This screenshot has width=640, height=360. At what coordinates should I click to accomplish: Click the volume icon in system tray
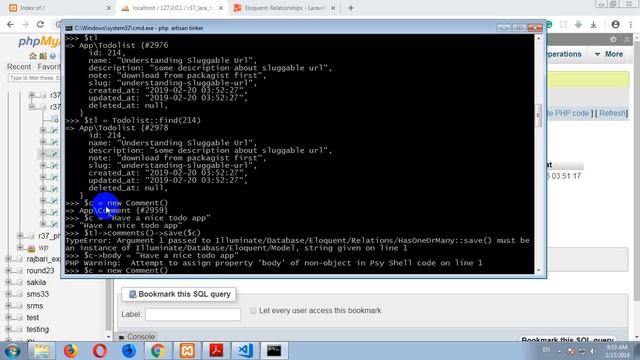(592, 351)
